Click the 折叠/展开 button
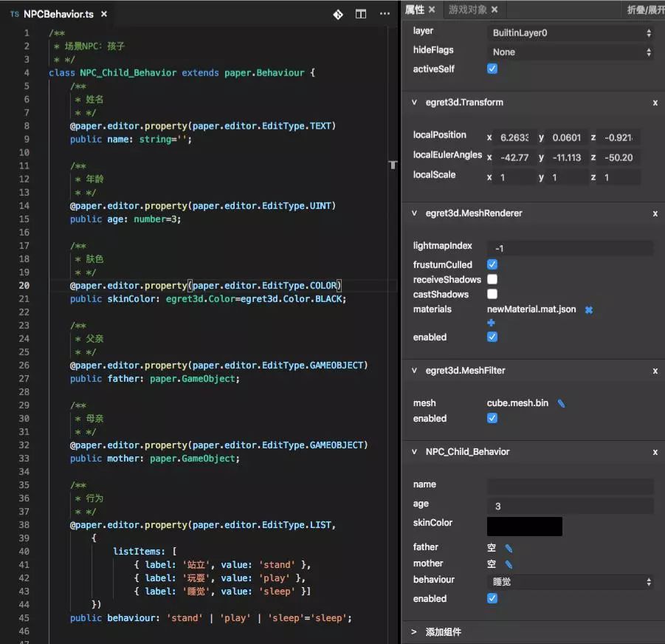Image resolution: width=665 pixels, height=644 pixels. point(644,10)
